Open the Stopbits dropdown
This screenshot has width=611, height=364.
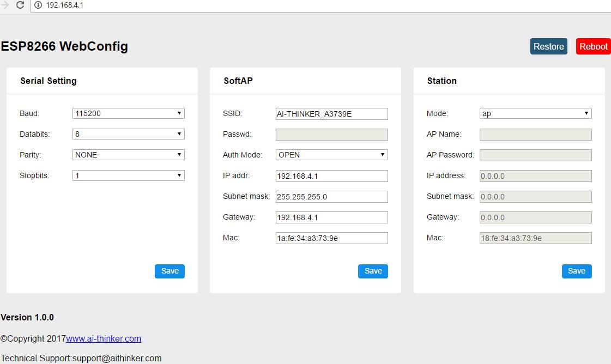click(129, 175)
